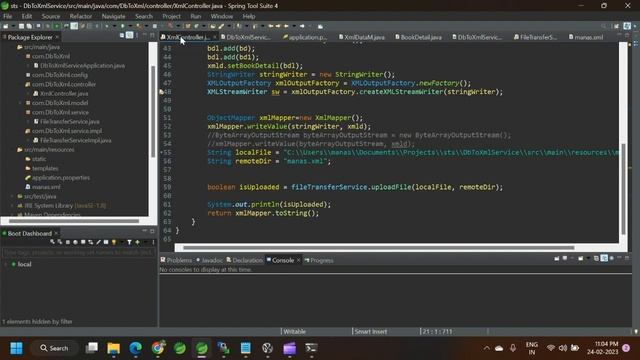Open the Run menu
The image size is (640, 360).
tap(196, 16)
